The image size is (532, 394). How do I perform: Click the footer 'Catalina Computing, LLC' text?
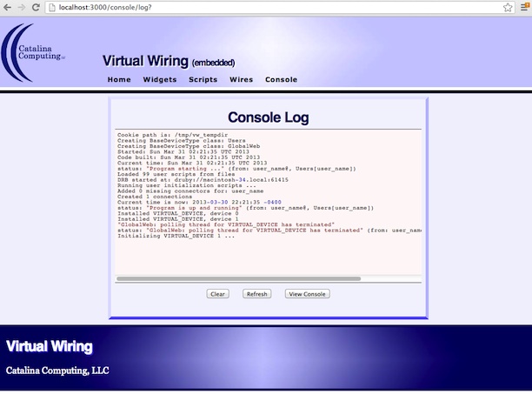pyautogui.click(x=57, y=371)
